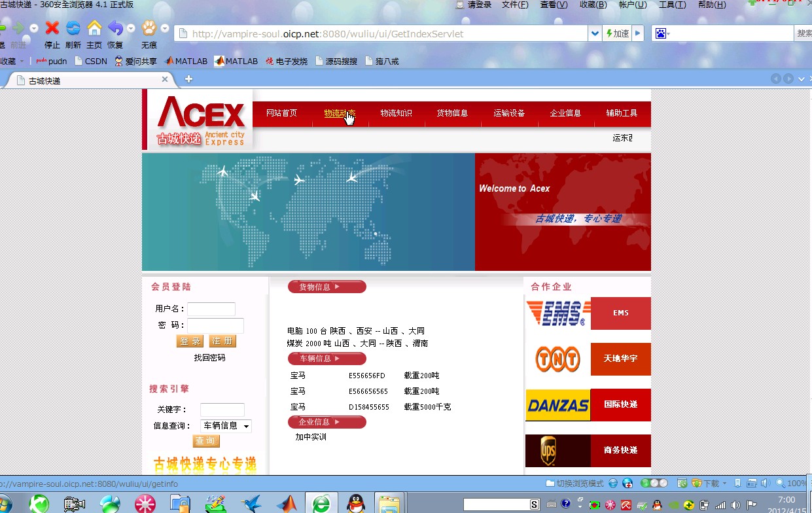Viewport: 812px width, 513px height.
Task: Select the 古城快递 browser tab
Action: pos(92,80)
